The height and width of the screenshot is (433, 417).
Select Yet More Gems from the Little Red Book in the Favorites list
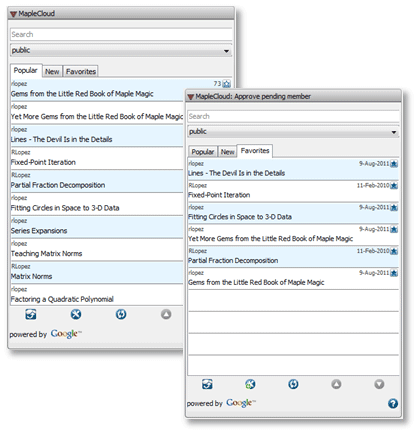click(x=293, y=235)
